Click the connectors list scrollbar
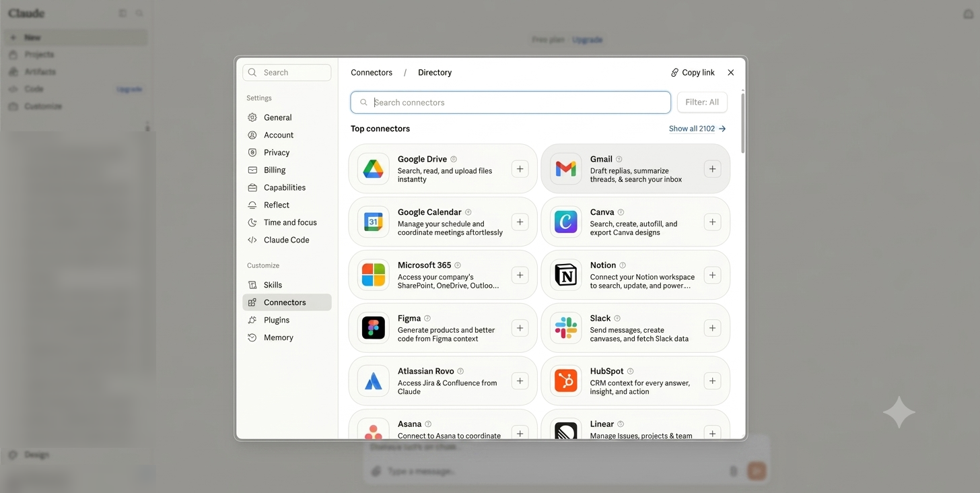 point(743,123)
